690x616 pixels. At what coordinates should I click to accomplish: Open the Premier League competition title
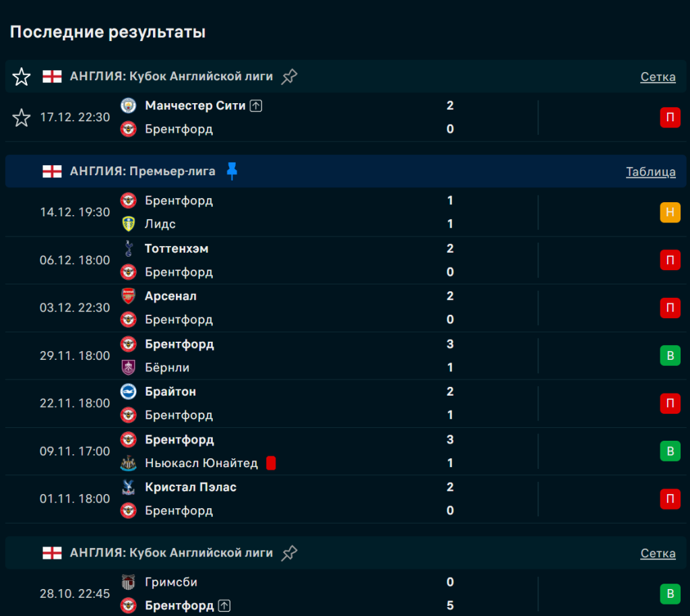tap(142, 171)
